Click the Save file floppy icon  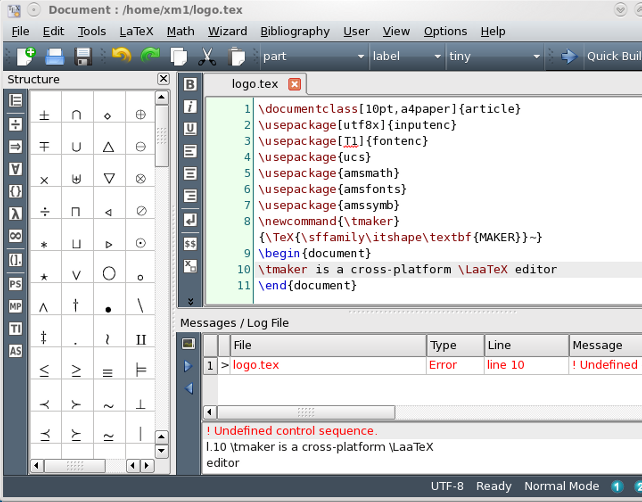coord(84,56)
